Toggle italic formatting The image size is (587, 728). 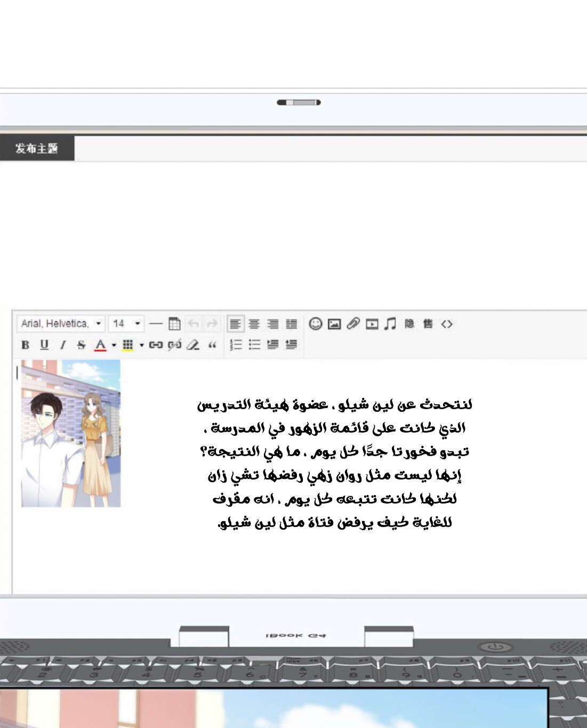[x=63, y=345]
